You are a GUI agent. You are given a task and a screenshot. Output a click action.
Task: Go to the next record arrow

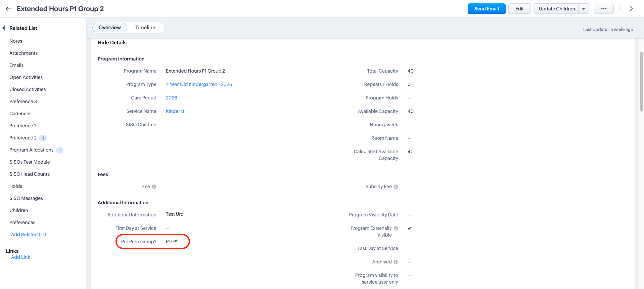[x=631, y=9]
